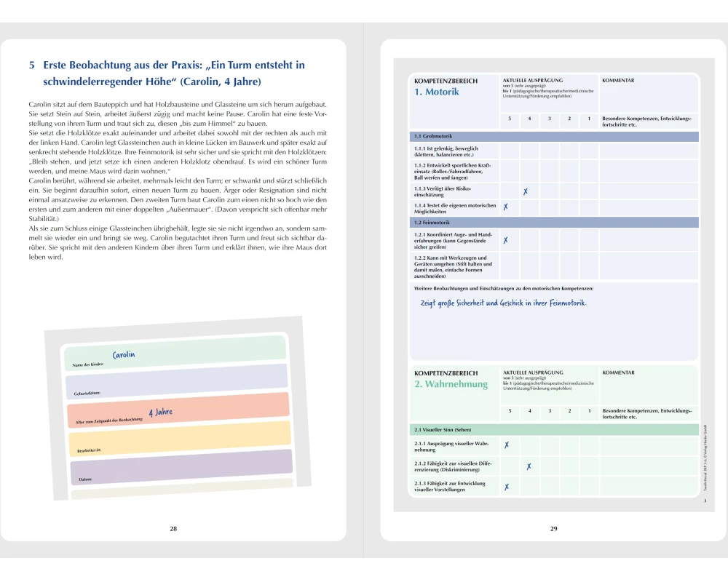Select the '1.1 Grobmotorik' section bar
The image size is (728, 582).
[x=553, y=136]
